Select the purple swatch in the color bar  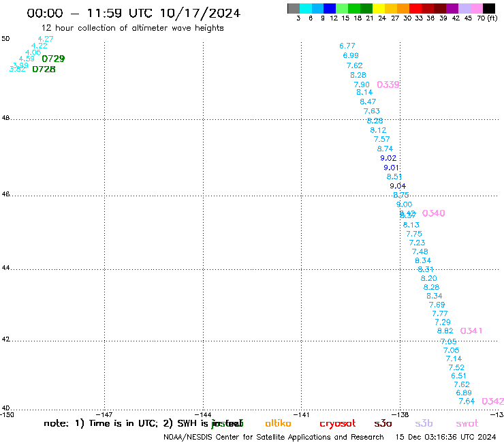click(452, 8)
